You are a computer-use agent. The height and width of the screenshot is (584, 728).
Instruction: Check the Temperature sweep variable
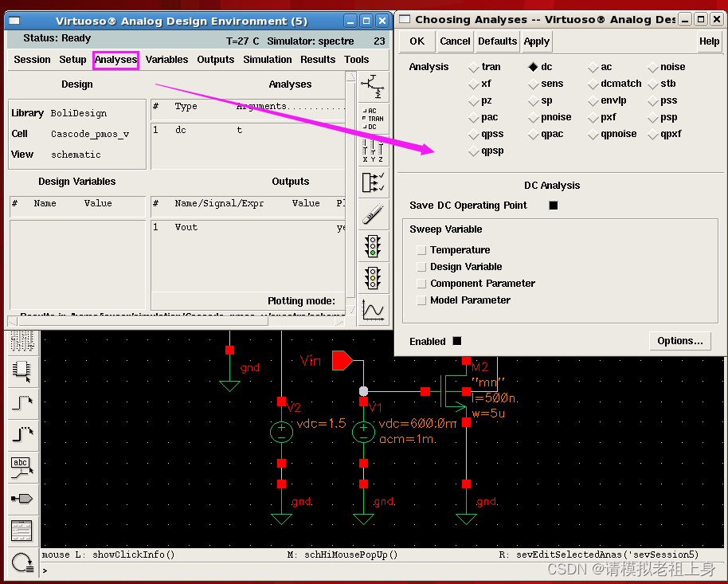(421, 249)
